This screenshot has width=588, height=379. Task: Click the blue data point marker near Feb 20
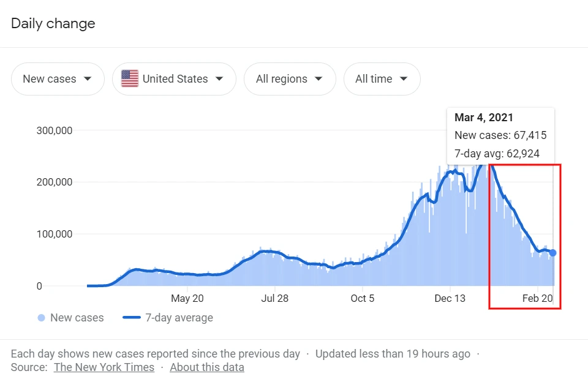pos(552,253)
